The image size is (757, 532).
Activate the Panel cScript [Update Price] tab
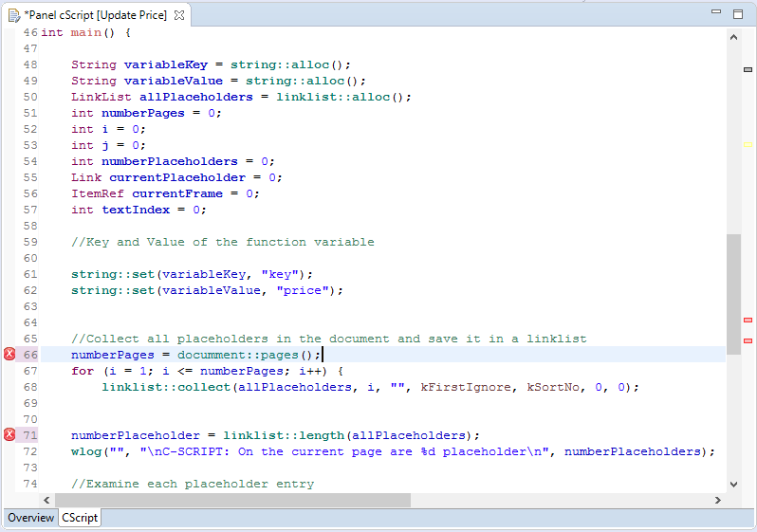click(95, 15)
